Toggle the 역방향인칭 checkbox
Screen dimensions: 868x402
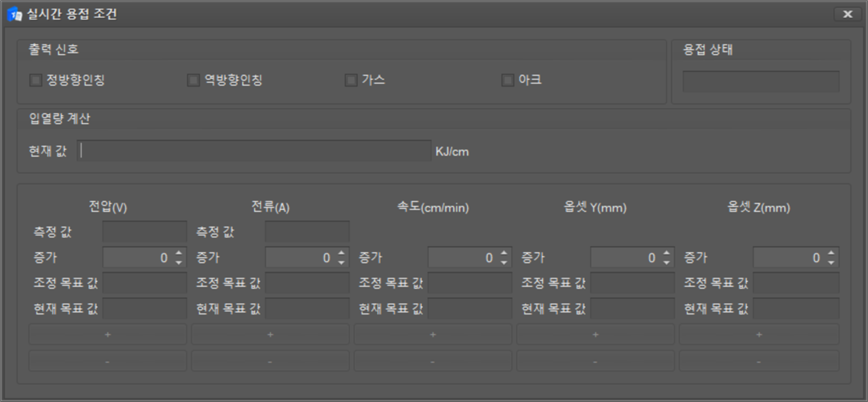(193, 80)
